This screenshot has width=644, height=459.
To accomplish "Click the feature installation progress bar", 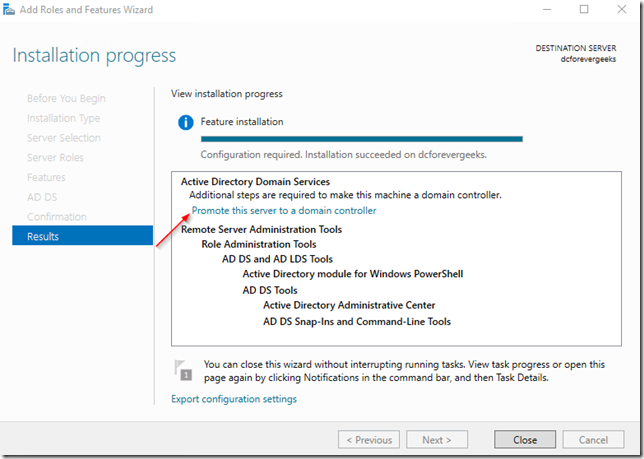I will (x=361, y=139).
